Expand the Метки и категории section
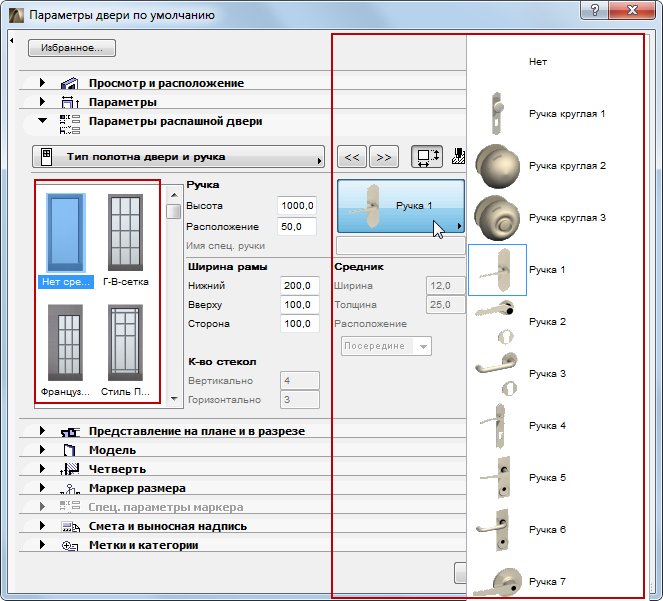663x601 pixels. (x=42, y=545)
